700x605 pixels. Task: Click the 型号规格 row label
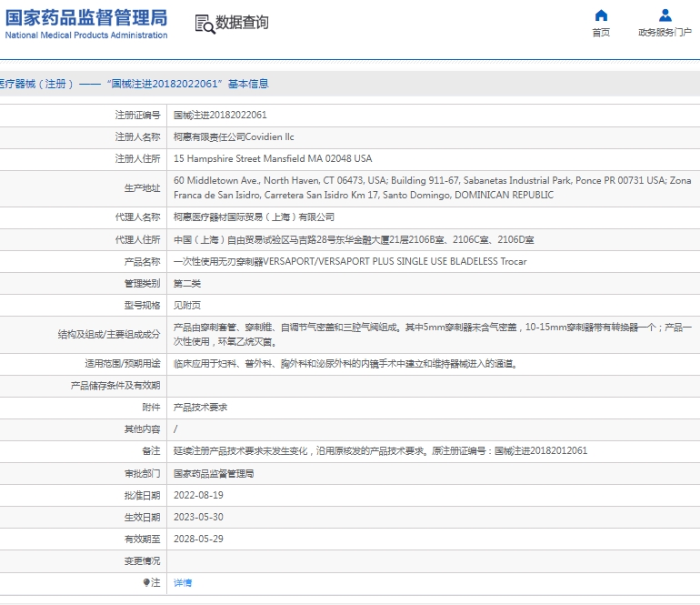click(x=142, y=306)
